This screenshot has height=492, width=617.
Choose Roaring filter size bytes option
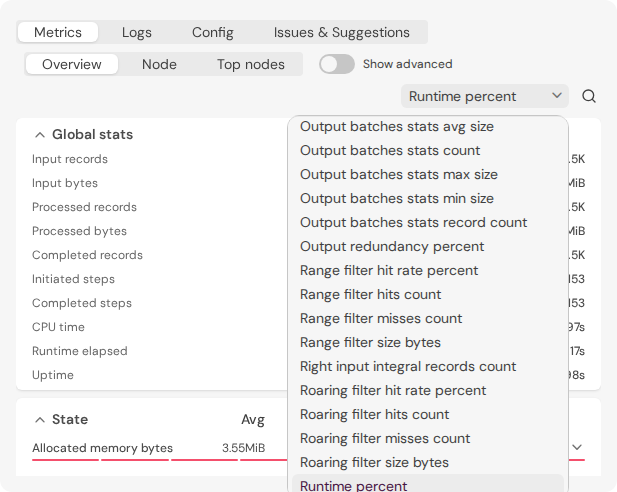428,463
